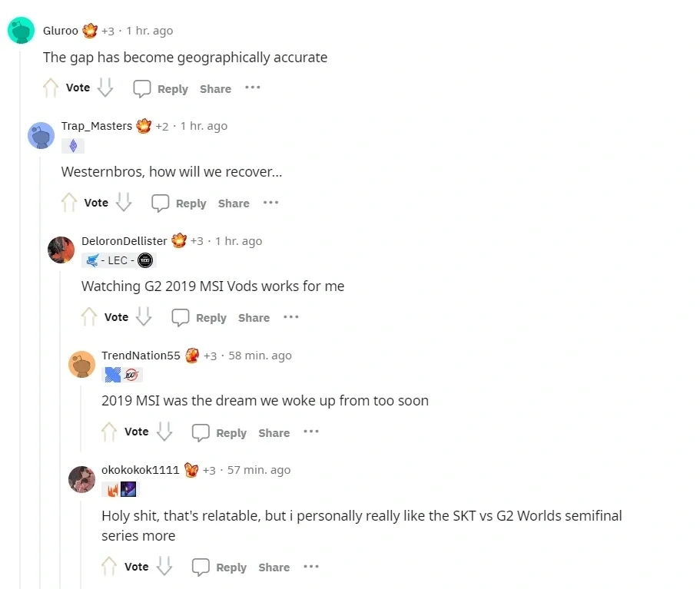Click reply bubble icon under TrendNation55's comment
700x589 pixels.
click(x=201, y=432)
